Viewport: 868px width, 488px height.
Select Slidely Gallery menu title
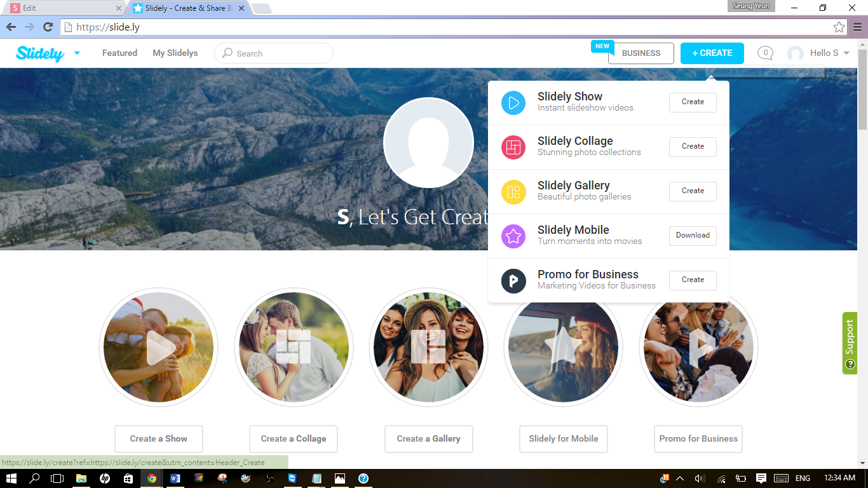574,186
